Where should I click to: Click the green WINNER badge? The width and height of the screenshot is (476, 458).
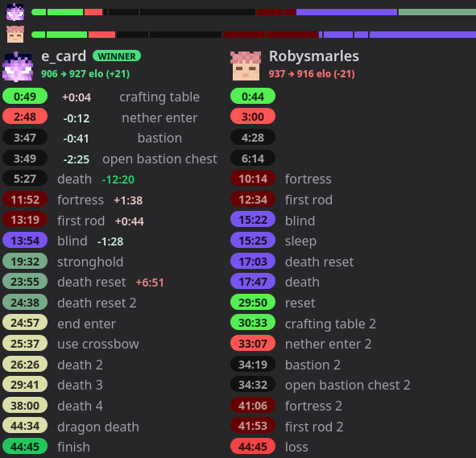[117, 56]
